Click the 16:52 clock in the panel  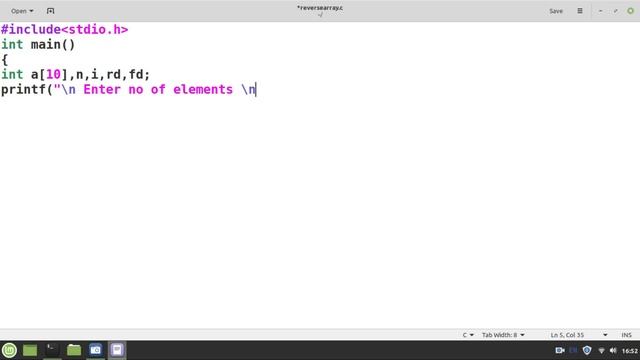(x=630, y=351)
